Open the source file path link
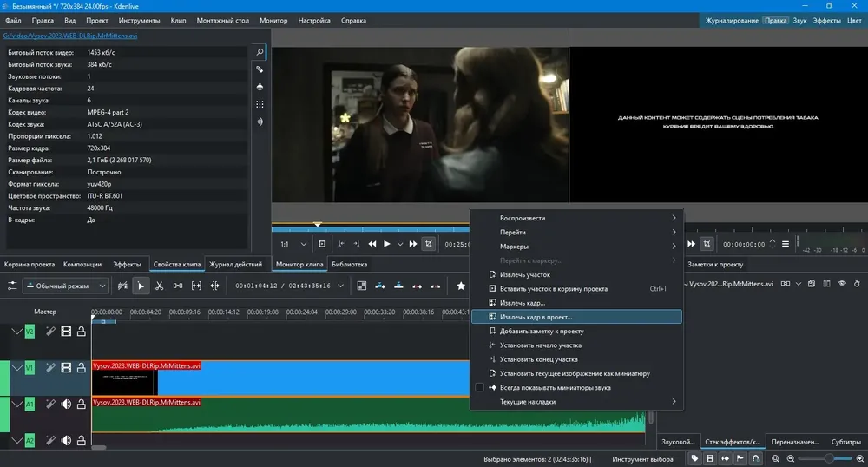Image resolution: width=868 pixels, height=467 pixels. [70, 36]
